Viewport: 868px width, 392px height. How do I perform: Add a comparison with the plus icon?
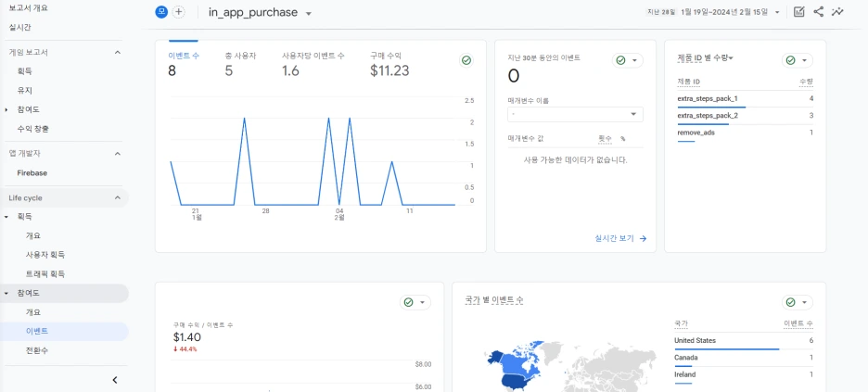[x=178, y=12]
